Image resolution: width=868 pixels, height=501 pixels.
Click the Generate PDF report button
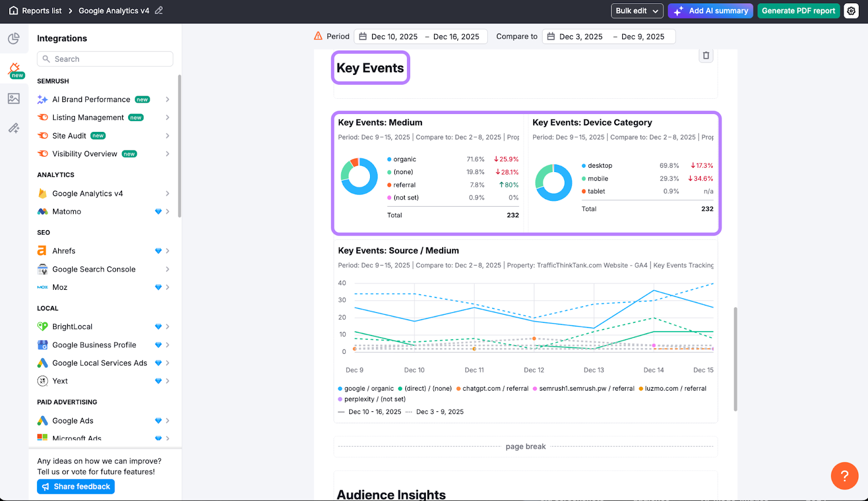tap(798, 11)
